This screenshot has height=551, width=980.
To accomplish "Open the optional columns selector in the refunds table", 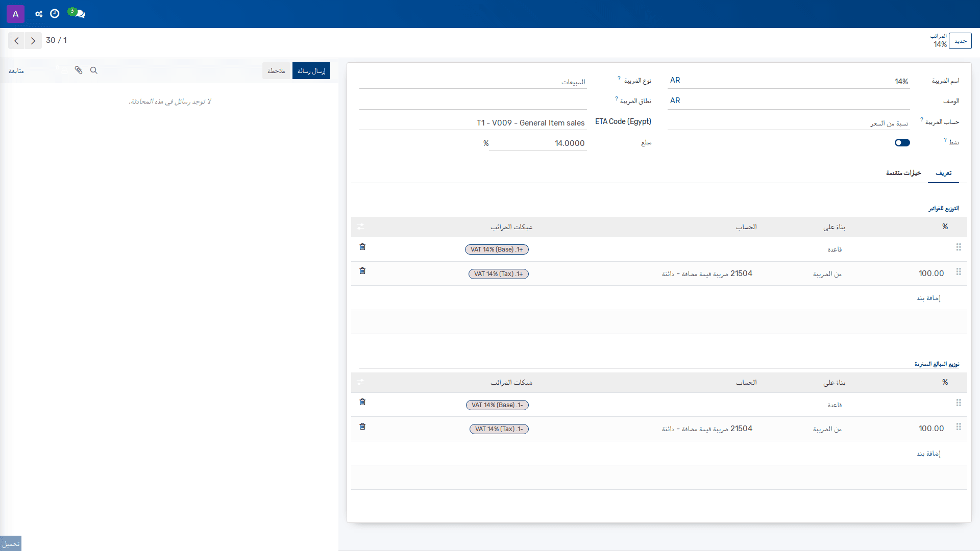I will pos(361,382).
